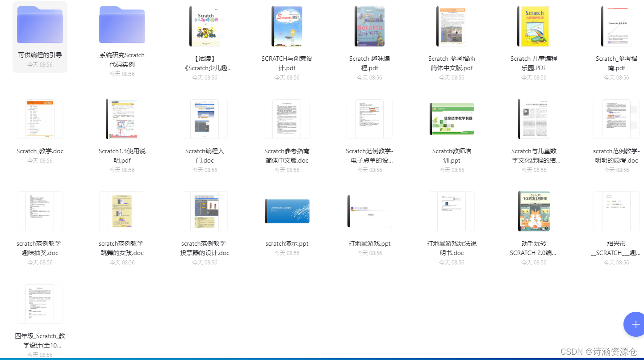644x360 pixels.
Task: Open 打地鼠游戏玩法说明书.doc thumbnail
Action: point(452,211)
